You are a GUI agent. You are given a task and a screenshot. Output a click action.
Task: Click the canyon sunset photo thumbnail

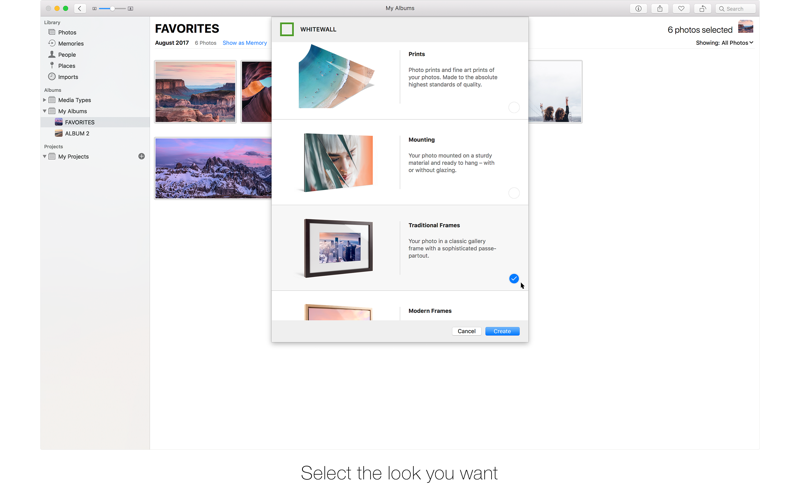(195, 92)
